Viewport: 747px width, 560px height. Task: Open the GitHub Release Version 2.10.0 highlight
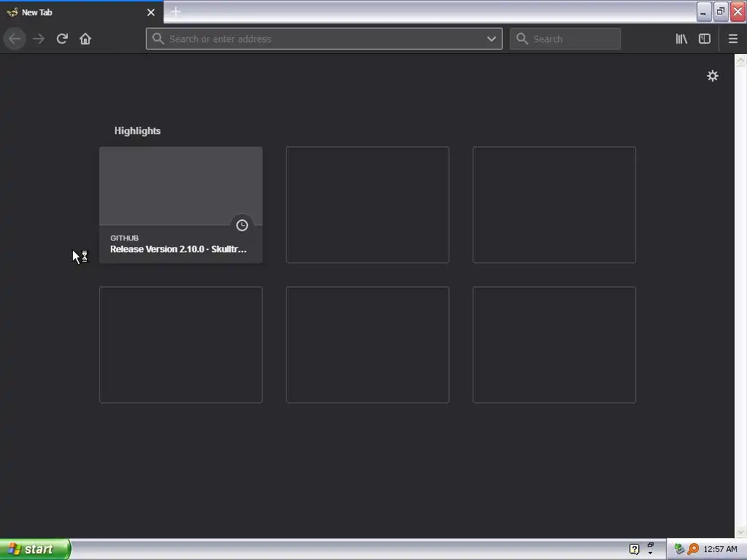click(181, 205)
